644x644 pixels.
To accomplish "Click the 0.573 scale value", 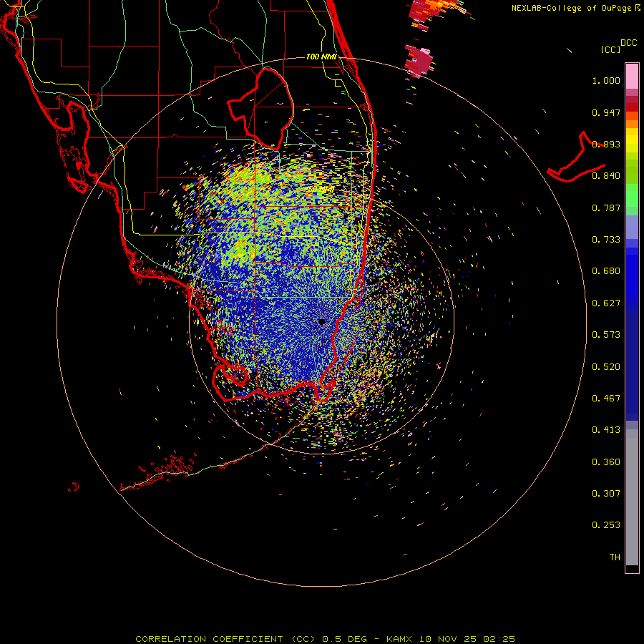I will coord(606,335).
